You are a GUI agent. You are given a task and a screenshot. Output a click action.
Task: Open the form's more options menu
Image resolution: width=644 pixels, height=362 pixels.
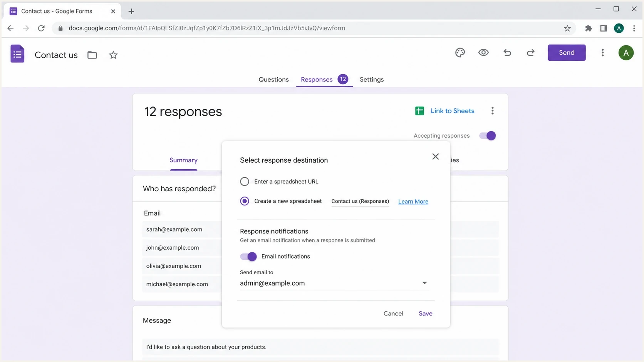[x=602, y=53]
